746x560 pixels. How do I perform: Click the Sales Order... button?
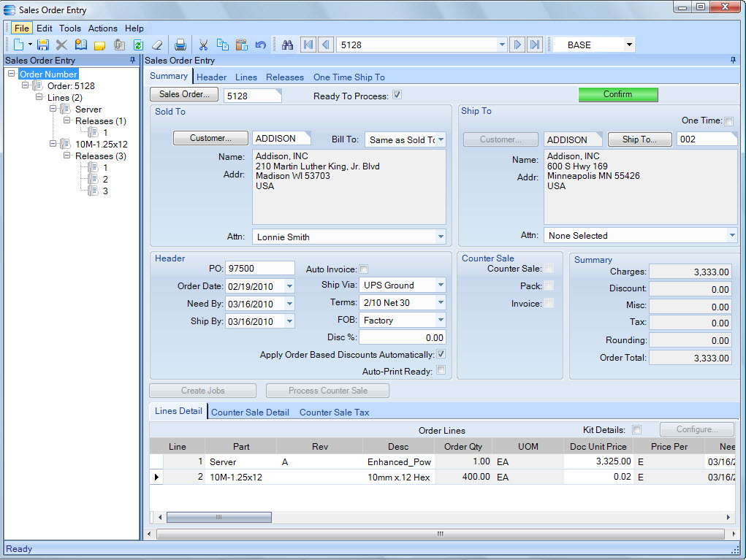pyautogui.click(x=184, y=94)
